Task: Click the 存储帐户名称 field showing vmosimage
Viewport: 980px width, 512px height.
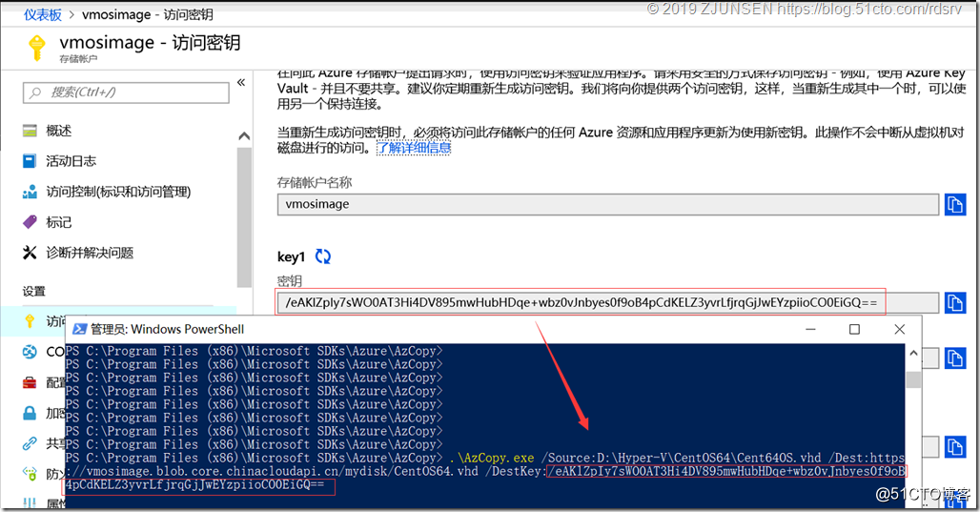Action: (607, 204)
